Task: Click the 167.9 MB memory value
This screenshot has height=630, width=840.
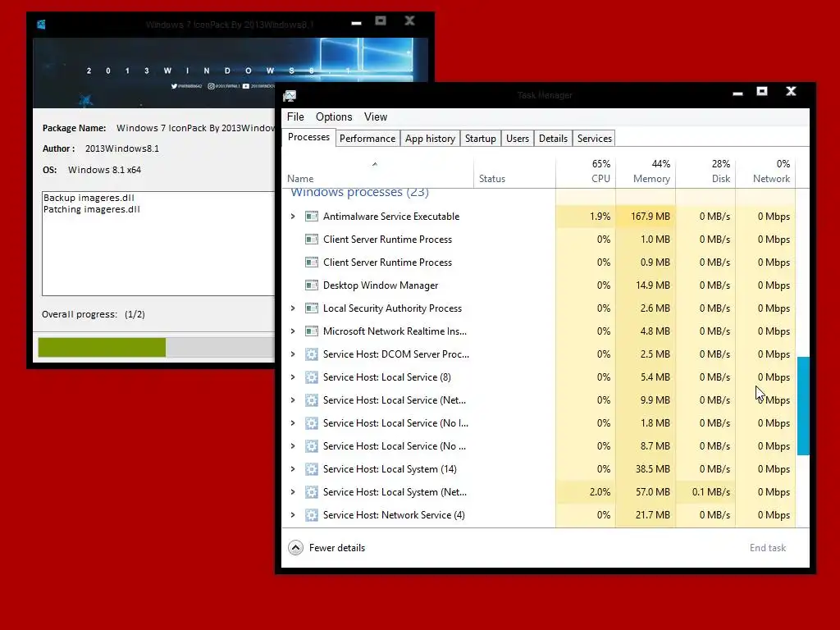Action: click(x=650, y=217)
